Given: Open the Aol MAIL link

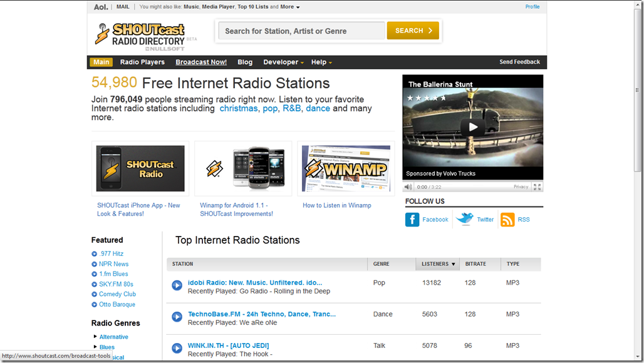Looking at the screenshot, I should 123,6.
